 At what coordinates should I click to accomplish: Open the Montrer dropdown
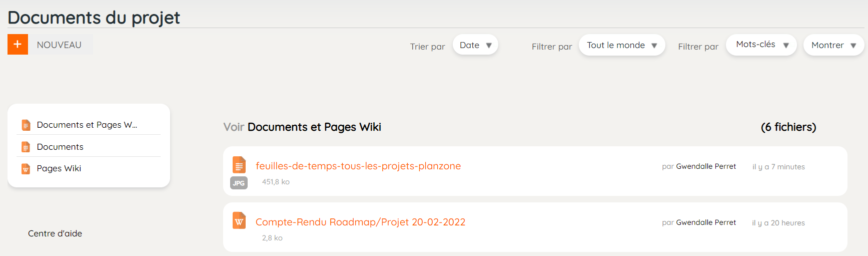pos(833,45)
